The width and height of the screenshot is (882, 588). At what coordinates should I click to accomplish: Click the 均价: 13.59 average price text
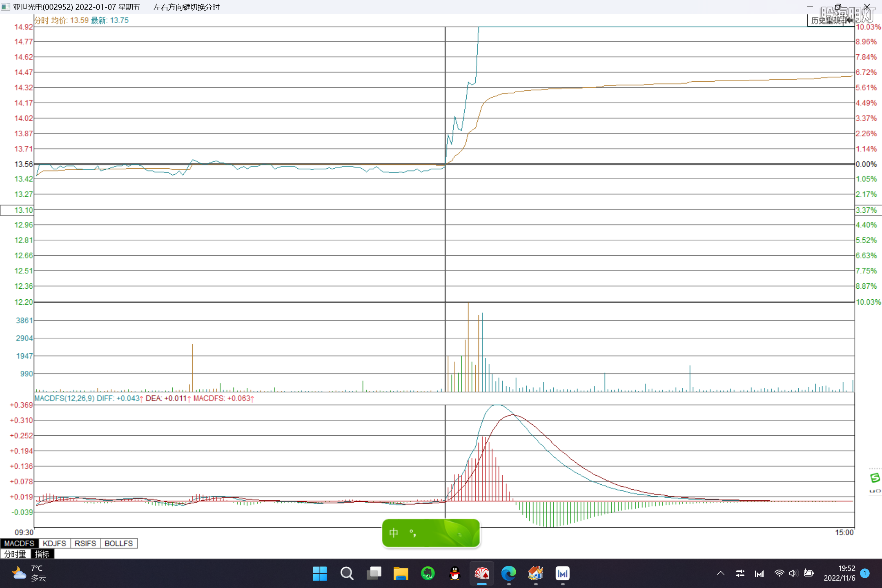point(70,20)
